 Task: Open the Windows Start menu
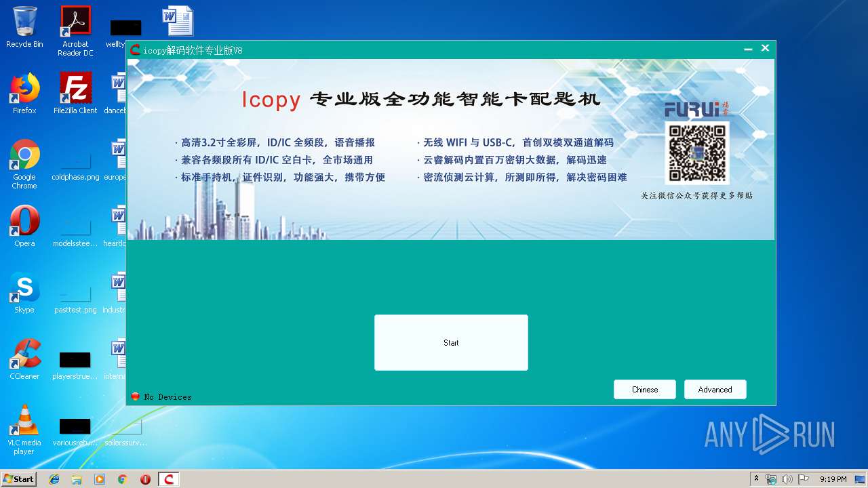point(19,479)
